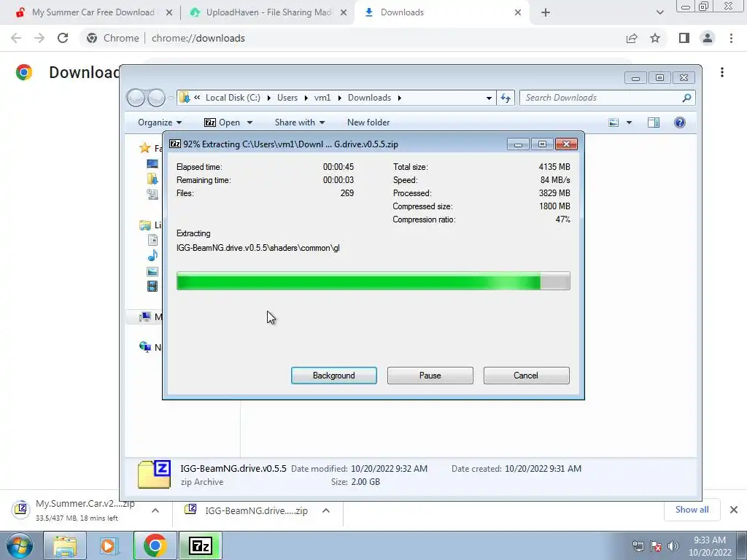Share this page icon in Chrome

(632, 38)
